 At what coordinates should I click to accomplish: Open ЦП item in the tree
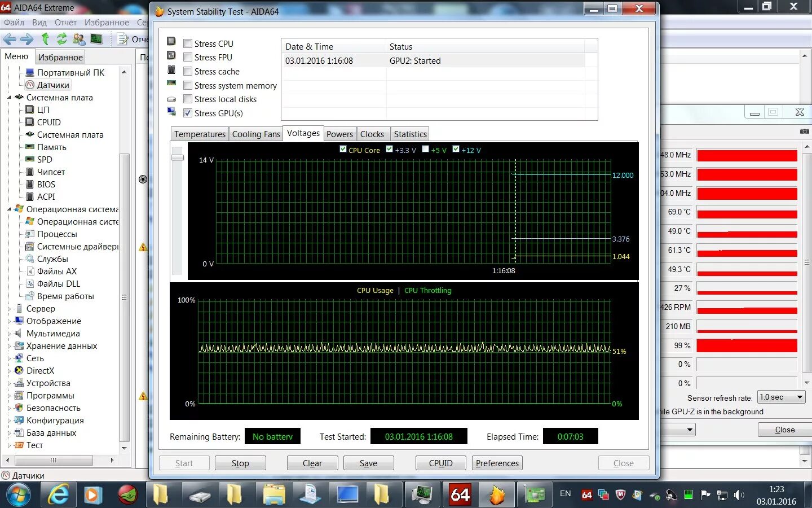(x=43, y=110)
